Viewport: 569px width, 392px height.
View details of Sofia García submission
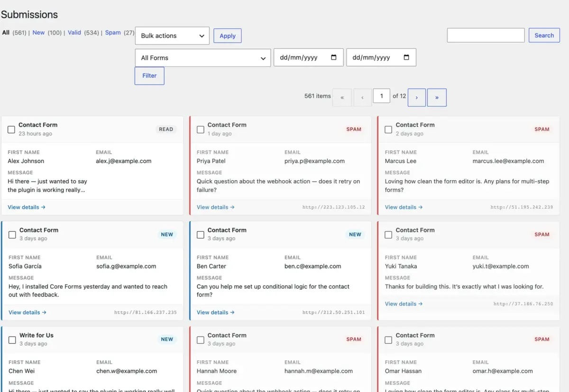click(x=28, y=312)
